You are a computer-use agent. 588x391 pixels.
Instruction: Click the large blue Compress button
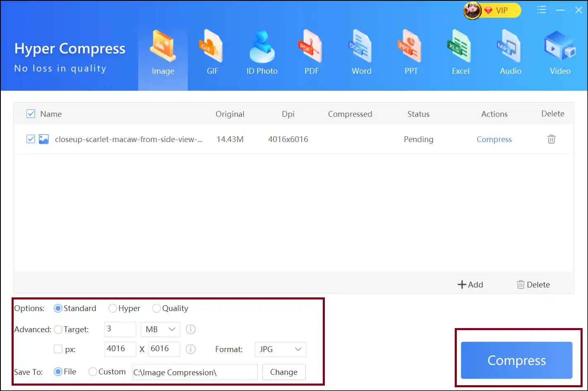[517, 360]
